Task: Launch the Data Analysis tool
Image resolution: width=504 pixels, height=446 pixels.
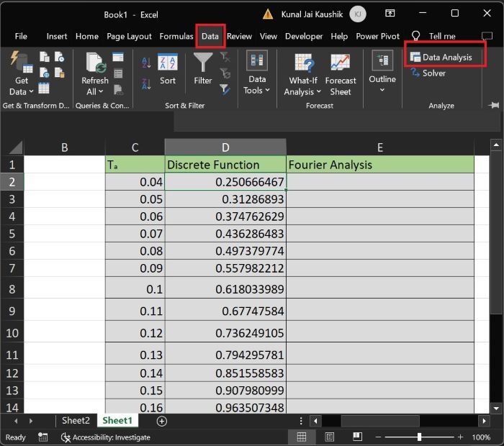Action: click(x=441, y=57)
